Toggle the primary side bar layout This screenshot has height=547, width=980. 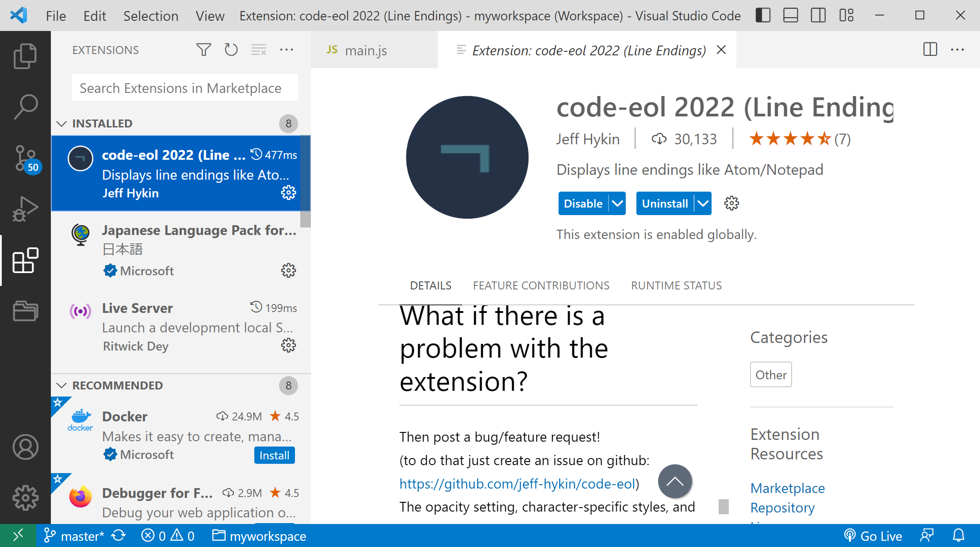pos(763,15)
